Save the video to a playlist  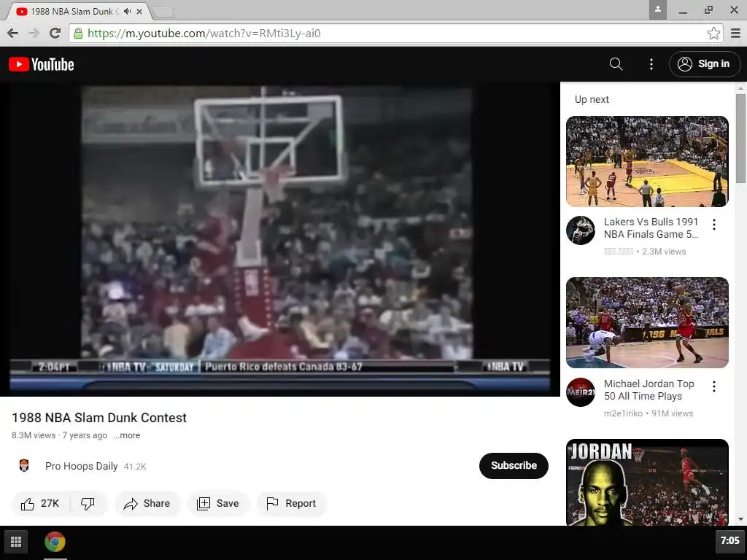tap(218, 503)
